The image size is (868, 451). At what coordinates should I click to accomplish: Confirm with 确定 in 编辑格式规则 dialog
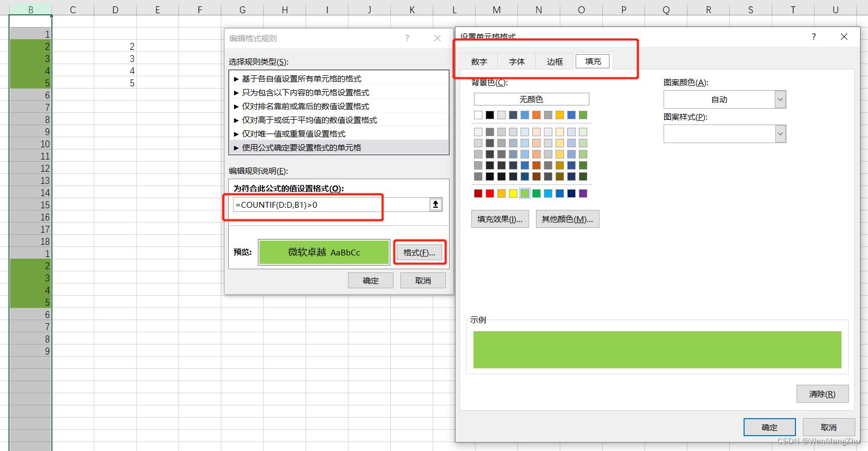(x=371, y=280)
